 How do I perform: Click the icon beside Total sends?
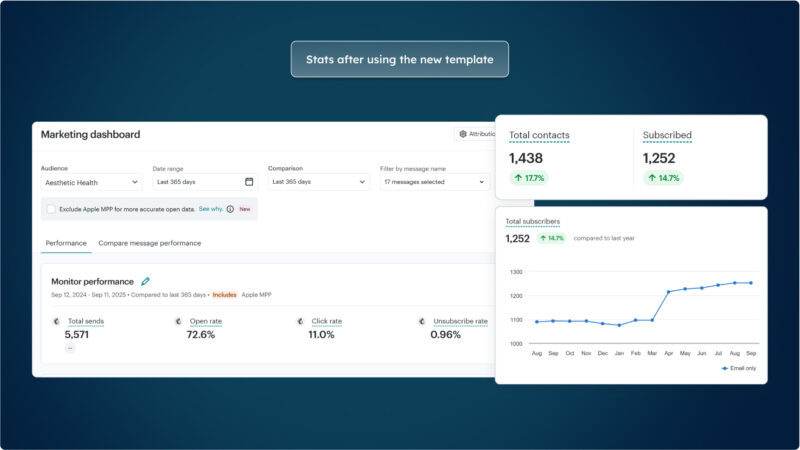click(57, 321)
